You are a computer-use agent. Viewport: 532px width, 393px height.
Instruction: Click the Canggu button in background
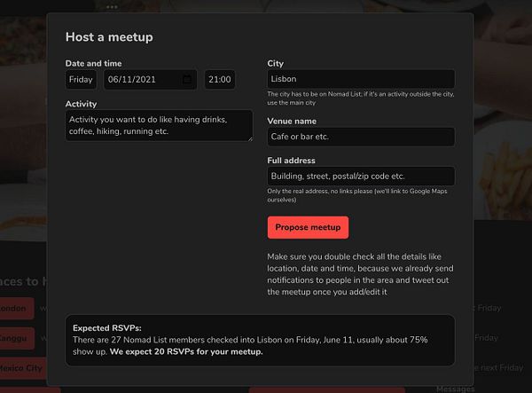(x=16, y=338)
